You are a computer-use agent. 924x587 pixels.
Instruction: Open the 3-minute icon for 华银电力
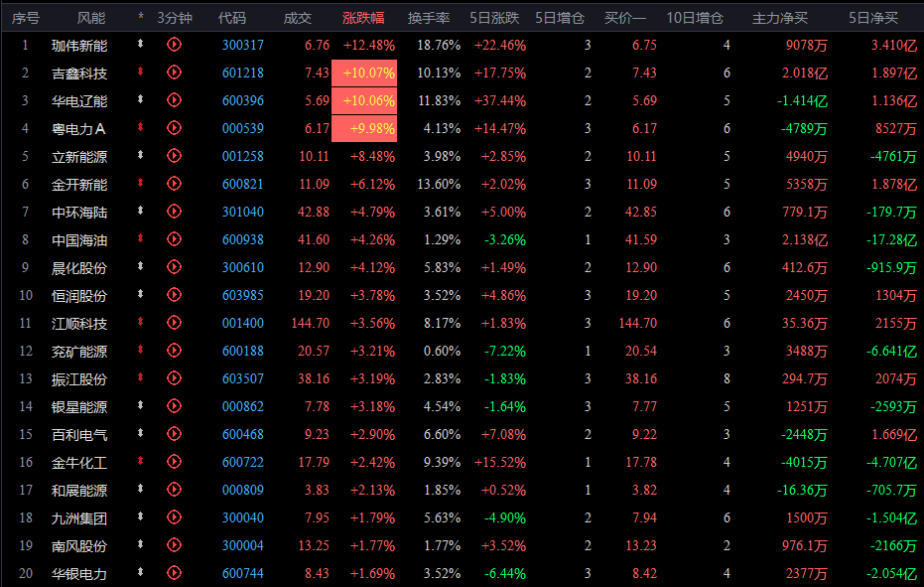(x=175, y=573)
